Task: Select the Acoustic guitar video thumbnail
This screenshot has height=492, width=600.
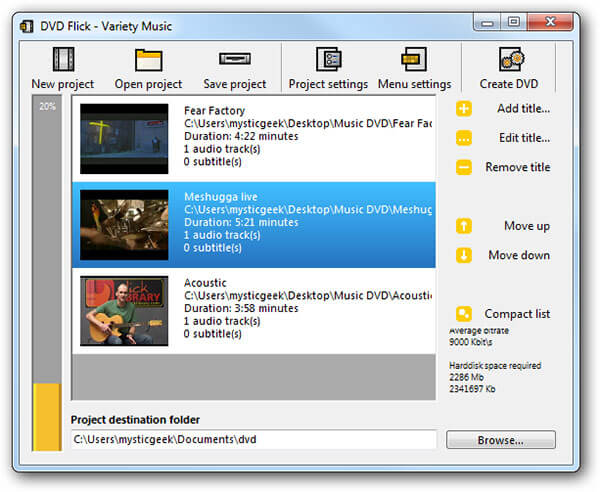Action: point(124,311)
